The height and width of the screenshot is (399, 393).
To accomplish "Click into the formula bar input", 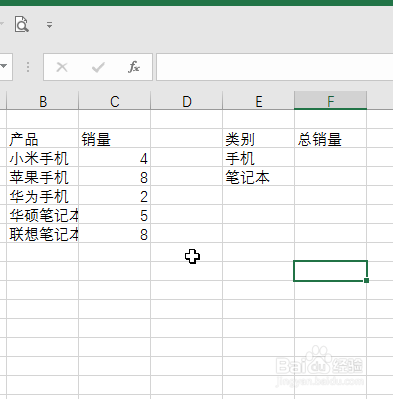I will 275,67.
